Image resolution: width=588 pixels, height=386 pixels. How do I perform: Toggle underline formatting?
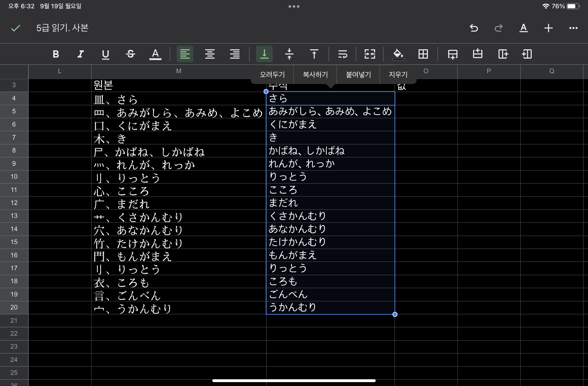(x=105, y=54)
